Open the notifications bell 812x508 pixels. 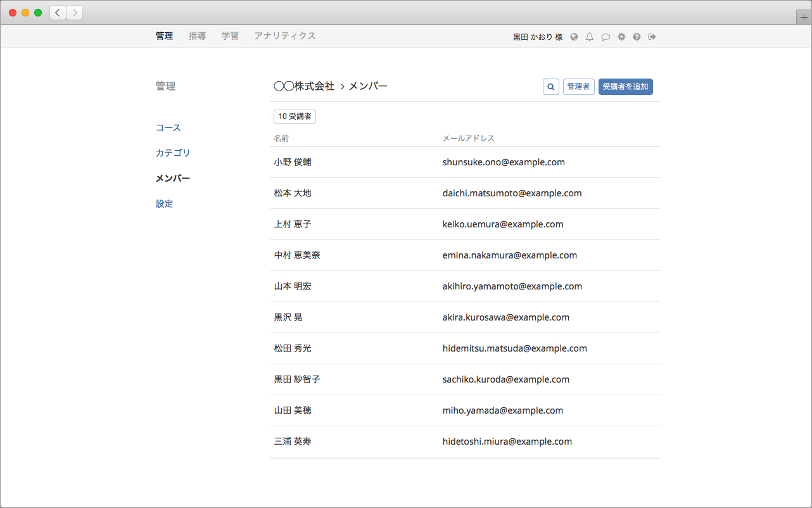coord(590,37)
